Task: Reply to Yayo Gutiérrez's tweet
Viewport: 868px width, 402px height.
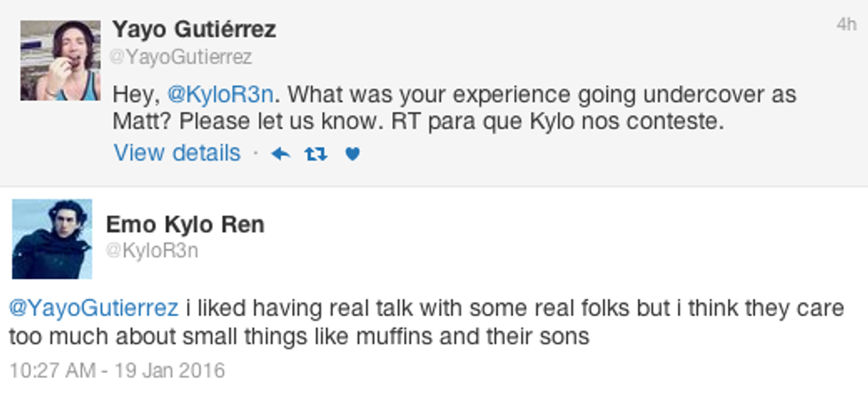Action: coord(281,154)
